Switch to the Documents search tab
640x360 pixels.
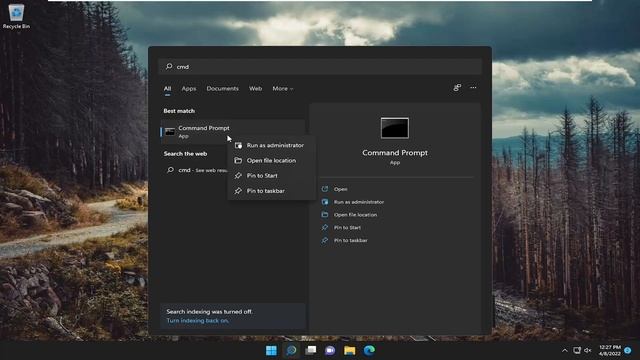[222, 89]
